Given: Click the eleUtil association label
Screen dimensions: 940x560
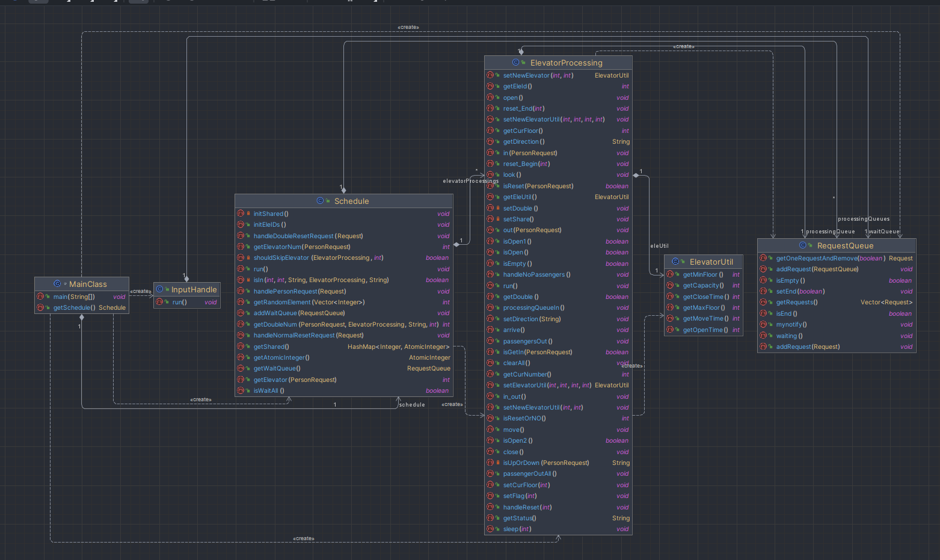Looking at the screenshot, I should [x=659, y=246].
